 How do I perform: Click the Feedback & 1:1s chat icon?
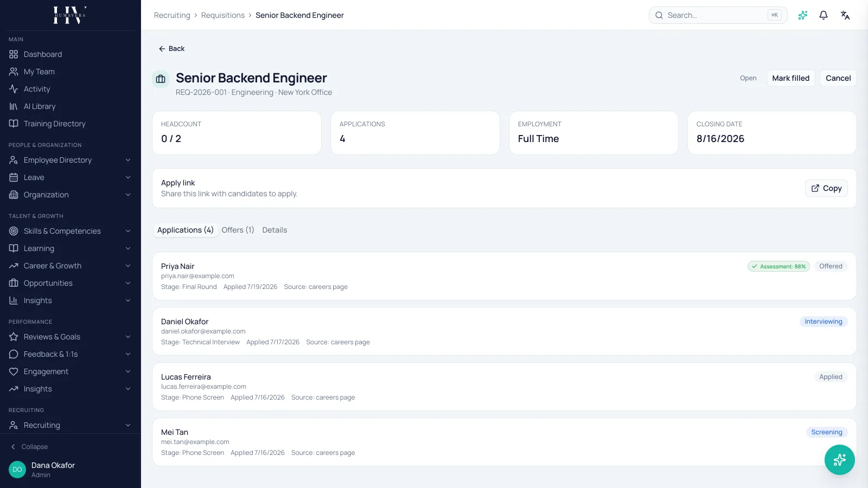click(14, 354)
